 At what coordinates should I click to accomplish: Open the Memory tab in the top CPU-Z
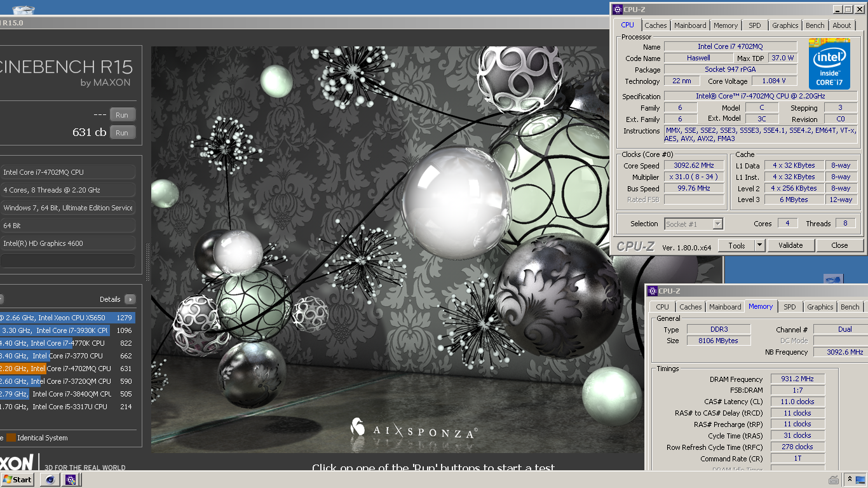pos(726,25)
